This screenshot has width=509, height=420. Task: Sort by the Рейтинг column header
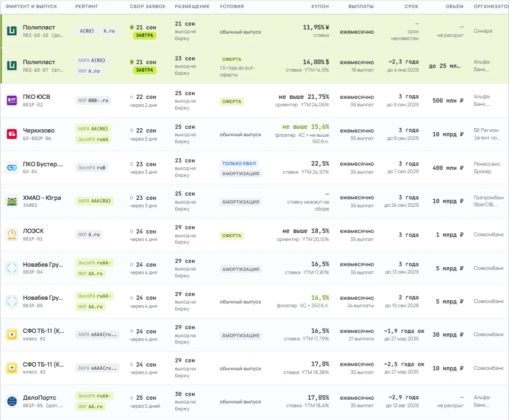(87, 6)
